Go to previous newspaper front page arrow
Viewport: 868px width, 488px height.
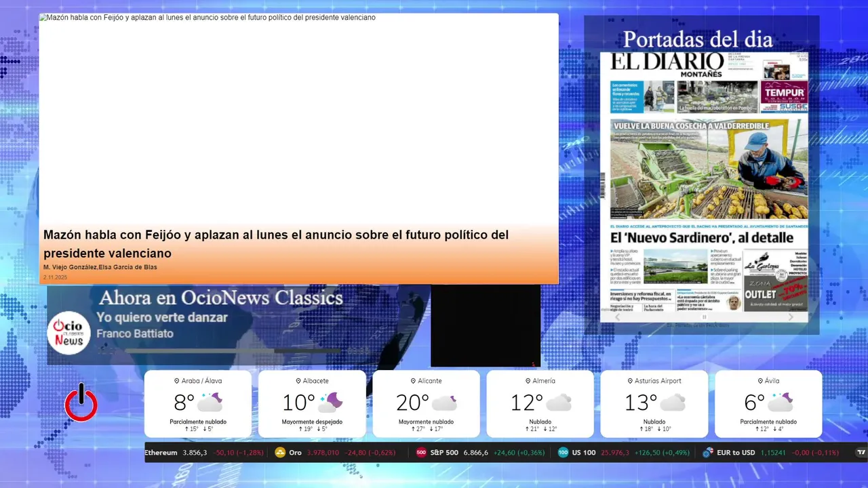(x=617, y=317)
